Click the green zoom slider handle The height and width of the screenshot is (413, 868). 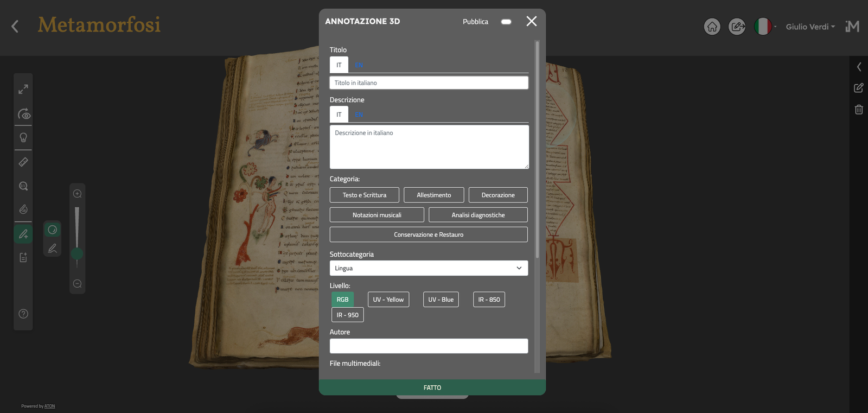[x=77, y=253]
